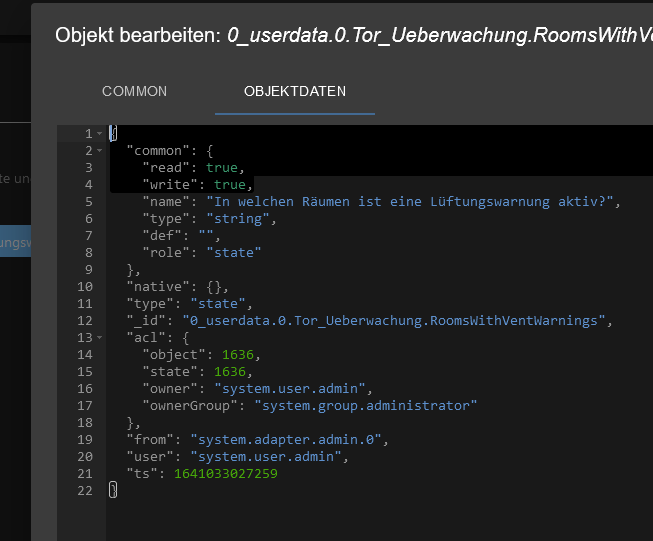Click the "owner" value system.user.admin
The height and width of the screenshot is (541, 653).
290,389
